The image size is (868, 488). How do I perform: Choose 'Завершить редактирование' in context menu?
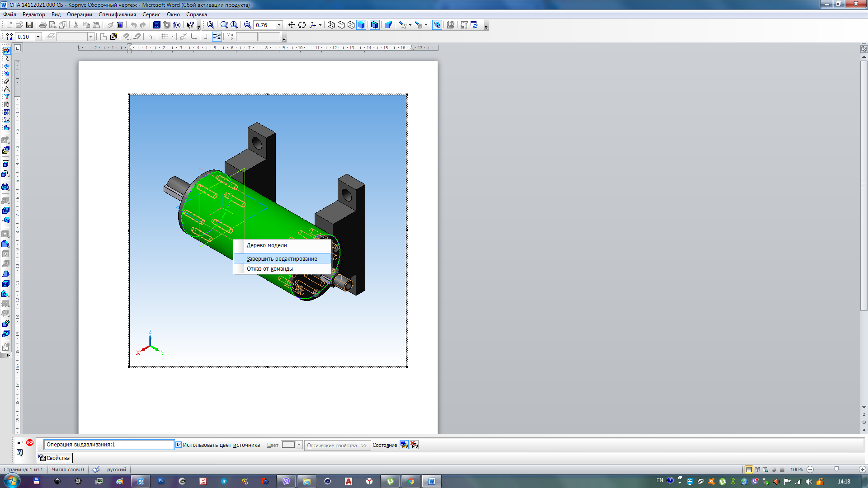[x=282, y=259]
